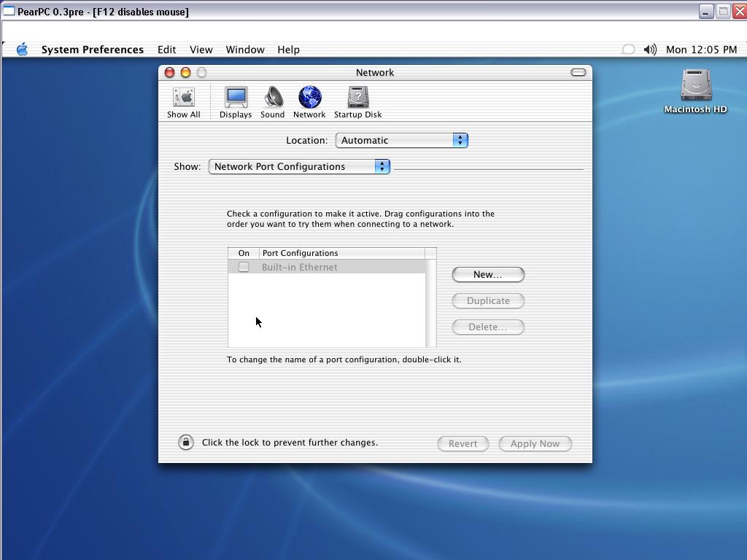Image resolution: width=747 pixels, height=560 pixels.
Task: Open the System Preferences menu
Action: pos(93,50)
